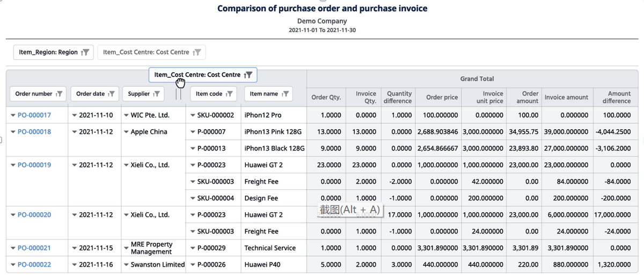Viewport: 644px width, 277px height.
Task: Collapse the SKU-000002 item code row
Action: coord(193,115)
